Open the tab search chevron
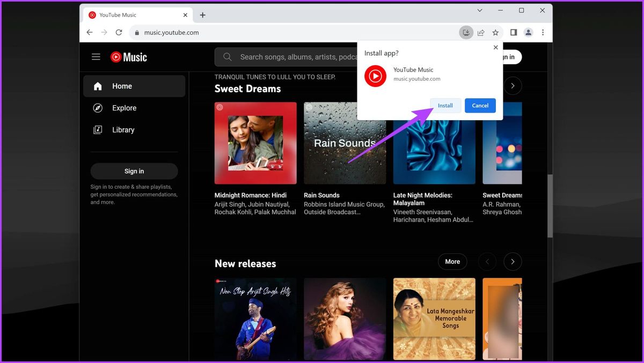 tap(480, 10)
